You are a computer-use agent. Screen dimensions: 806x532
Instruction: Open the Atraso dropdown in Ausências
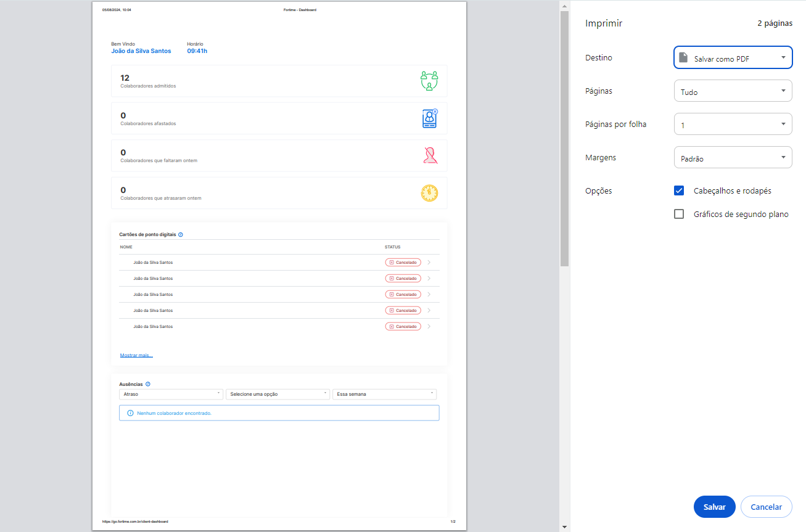coord(171,394)
